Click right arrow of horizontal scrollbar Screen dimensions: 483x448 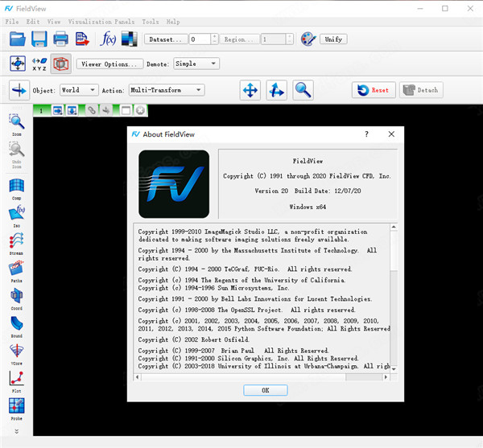386,377
